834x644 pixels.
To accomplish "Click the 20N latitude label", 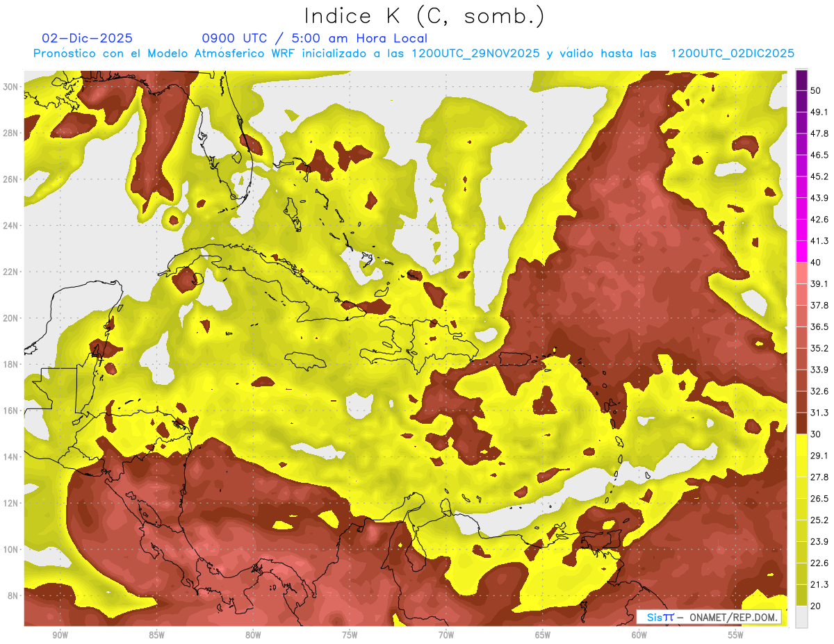I will click(10, 318).
